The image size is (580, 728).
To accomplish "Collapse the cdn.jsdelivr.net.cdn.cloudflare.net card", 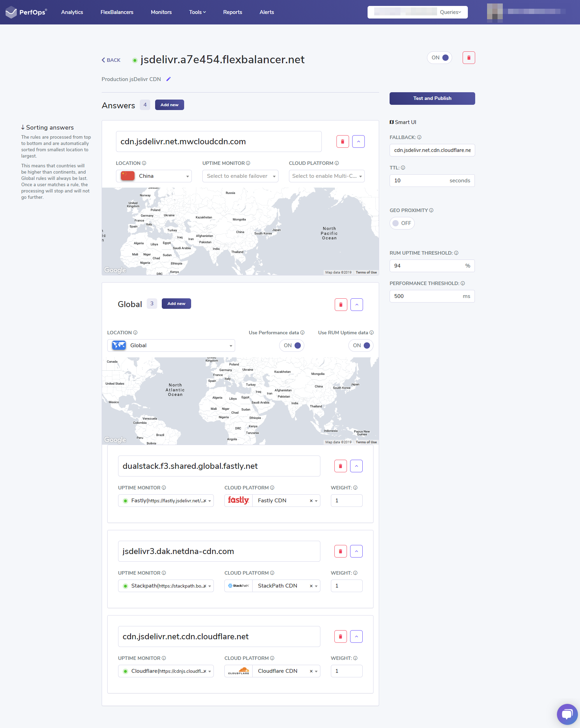I will 356,636.
